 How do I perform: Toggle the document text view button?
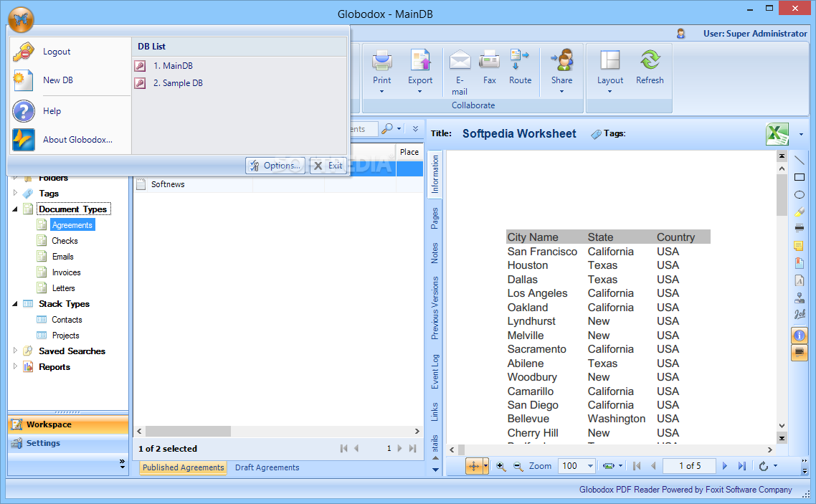pyautogui.click(x=800, y=353)
